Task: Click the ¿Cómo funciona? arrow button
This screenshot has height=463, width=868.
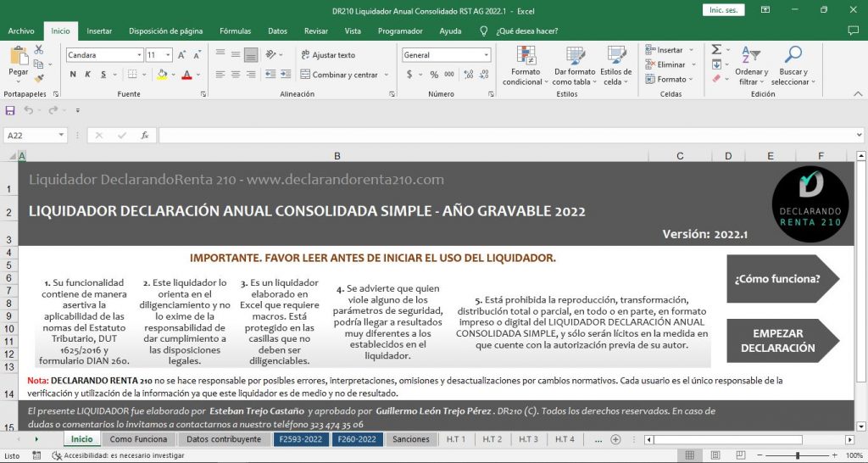Action: [782, 279]
